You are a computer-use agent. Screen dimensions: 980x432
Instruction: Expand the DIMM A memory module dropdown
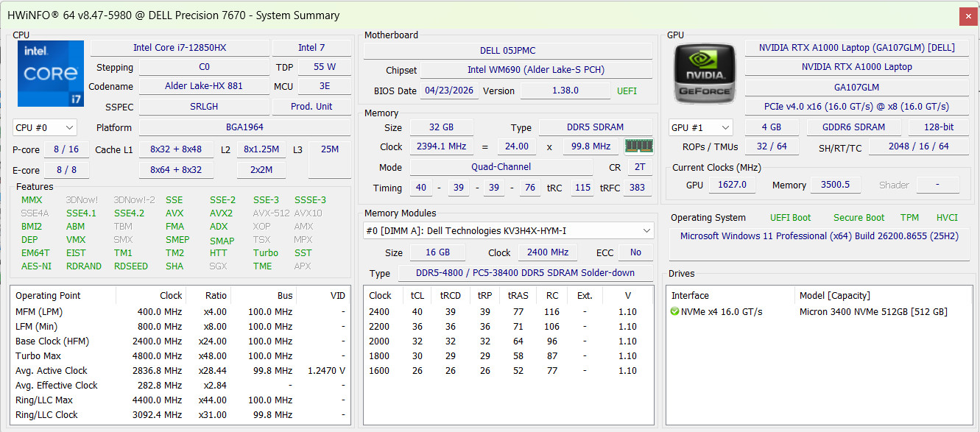[508, 231]
